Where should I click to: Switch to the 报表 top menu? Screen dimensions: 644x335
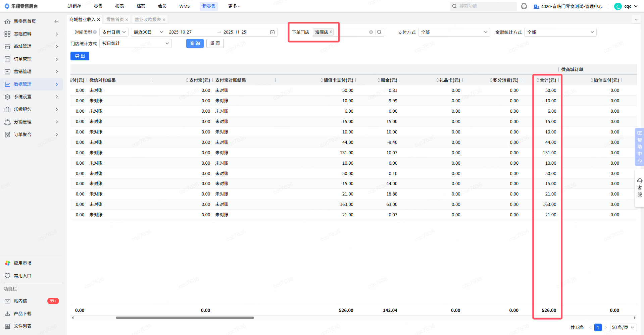point(119,6)
